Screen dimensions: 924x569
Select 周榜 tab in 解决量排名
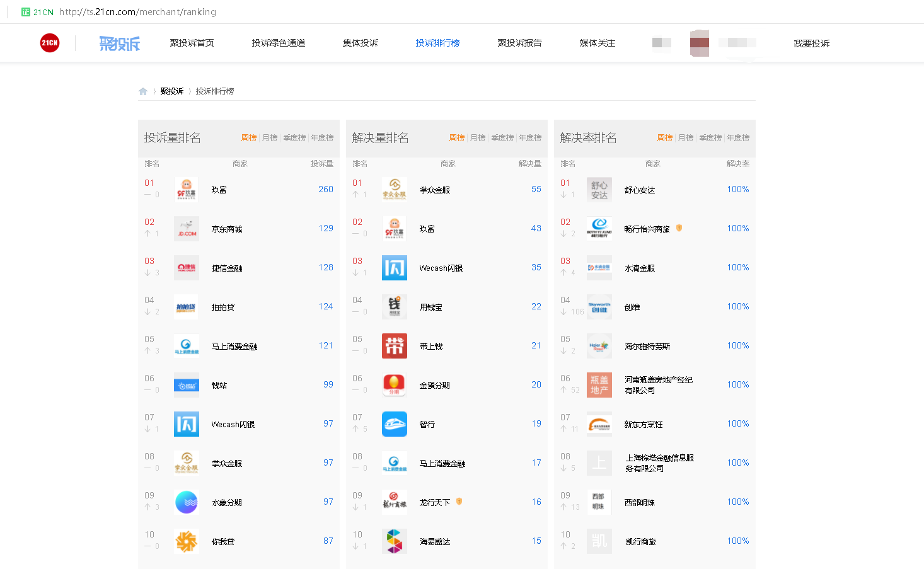click(457, 137)
